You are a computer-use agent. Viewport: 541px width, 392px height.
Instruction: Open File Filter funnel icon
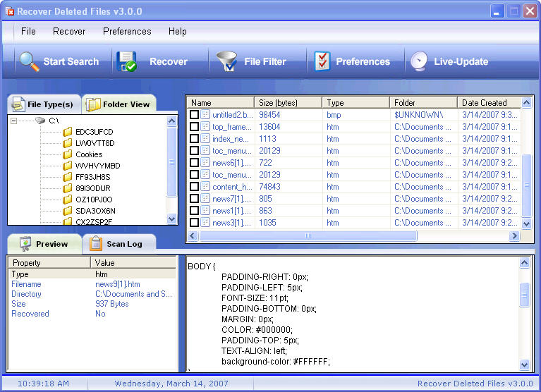[227, 61]
